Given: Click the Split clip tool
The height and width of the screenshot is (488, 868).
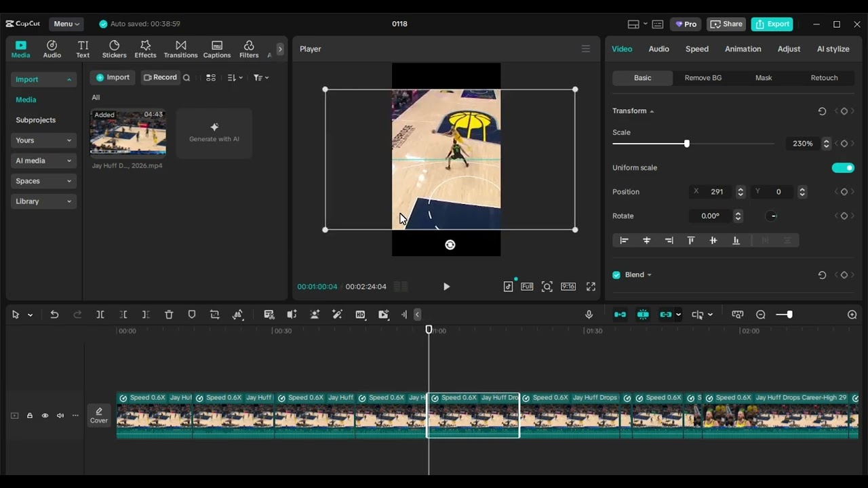Looking at the screenshot, I should point(100,314).
